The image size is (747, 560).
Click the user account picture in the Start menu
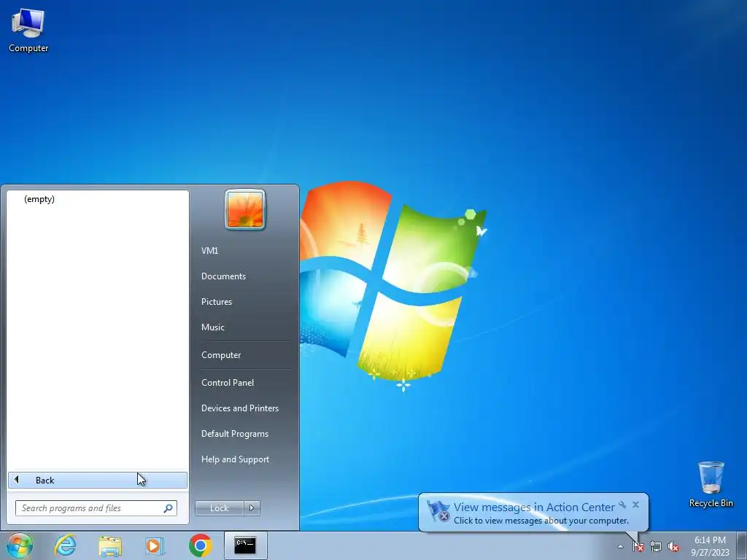pos(245,209)
